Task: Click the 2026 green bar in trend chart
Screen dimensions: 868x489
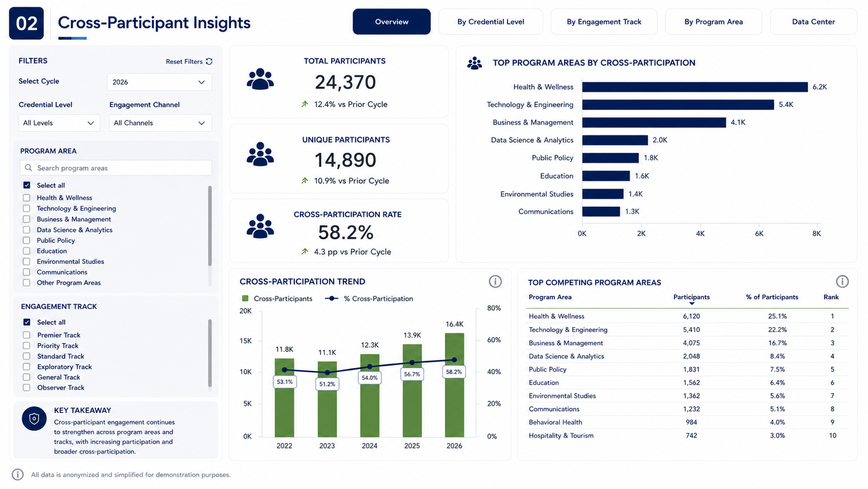Action: [x=454, y=385]
